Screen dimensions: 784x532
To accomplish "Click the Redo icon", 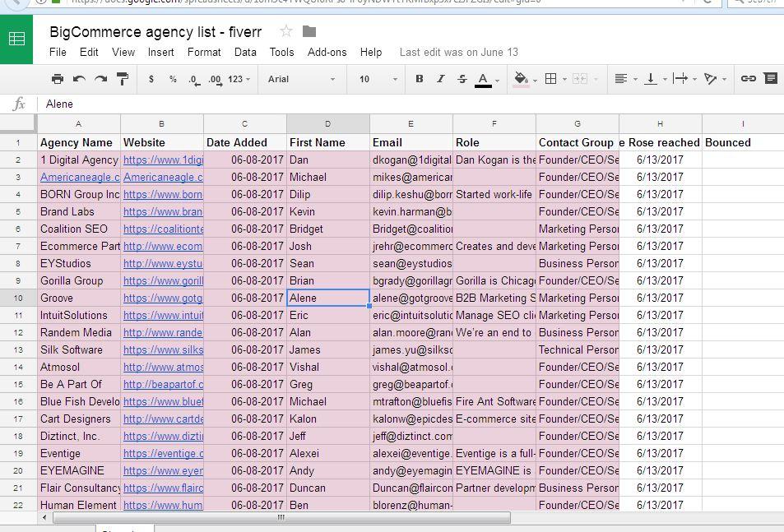I will click(99, 78).
